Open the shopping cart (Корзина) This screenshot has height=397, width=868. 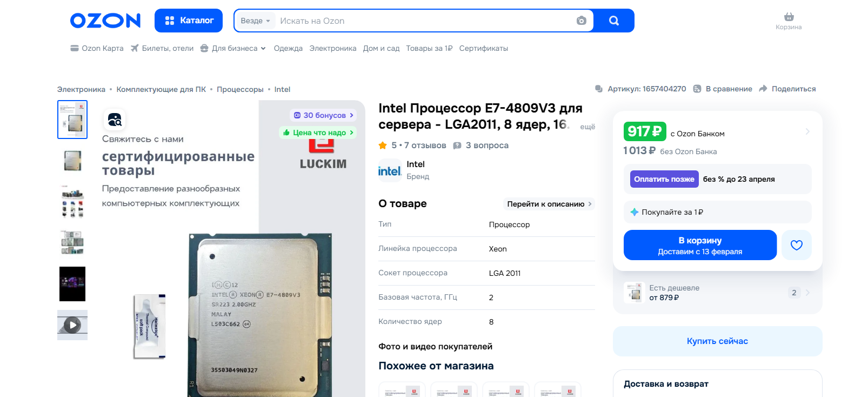pyautogui.click(x=789, y=21)
